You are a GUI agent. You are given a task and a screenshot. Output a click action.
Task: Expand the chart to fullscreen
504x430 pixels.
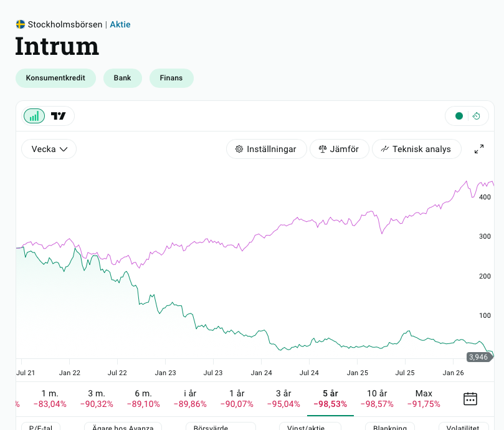479,149
